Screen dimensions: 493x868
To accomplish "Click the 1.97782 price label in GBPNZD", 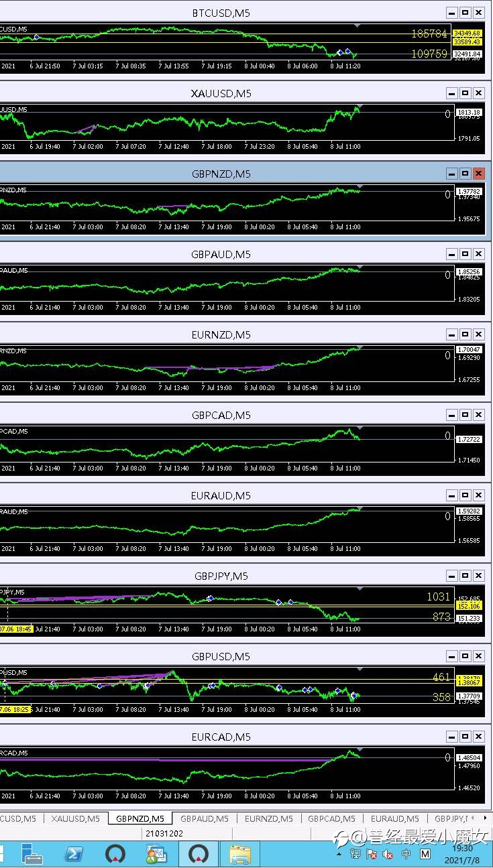I will [x=469, y=192].
